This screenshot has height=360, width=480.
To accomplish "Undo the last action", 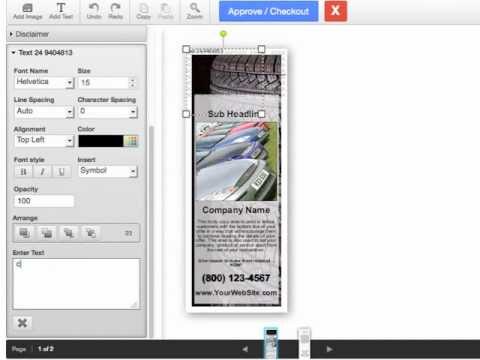I will click(94, 11).
